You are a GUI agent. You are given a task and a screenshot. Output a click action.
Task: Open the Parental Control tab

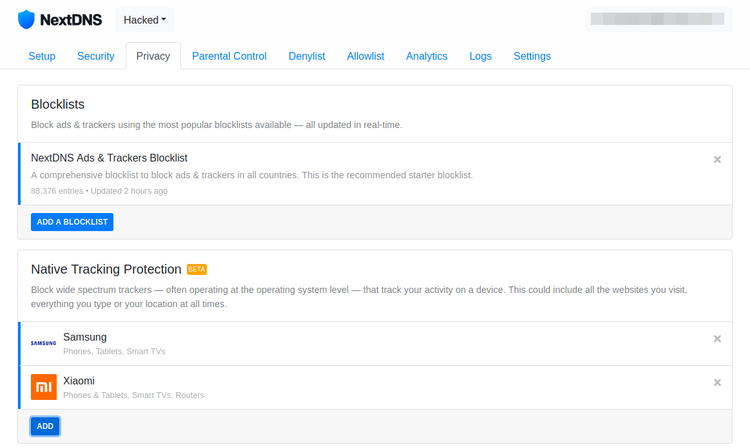(229, 56)
